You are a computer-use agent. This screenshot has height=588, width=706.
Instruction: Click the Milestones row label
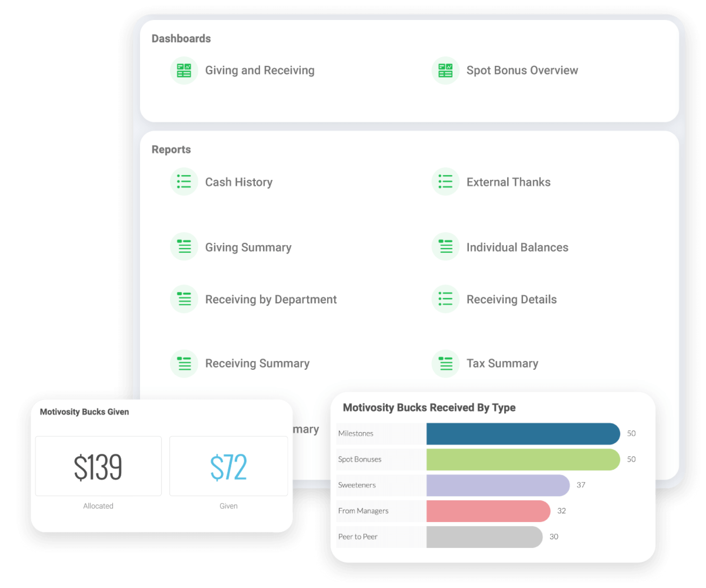click(356, 434)
